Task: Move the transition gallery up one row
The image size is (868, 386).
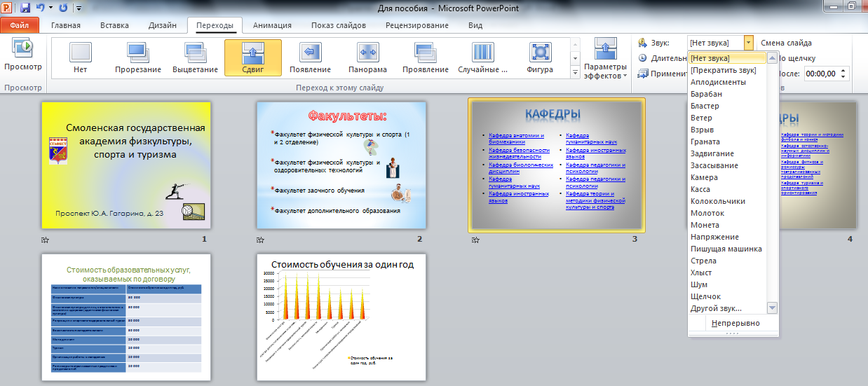Action: (x=575, y=45)
